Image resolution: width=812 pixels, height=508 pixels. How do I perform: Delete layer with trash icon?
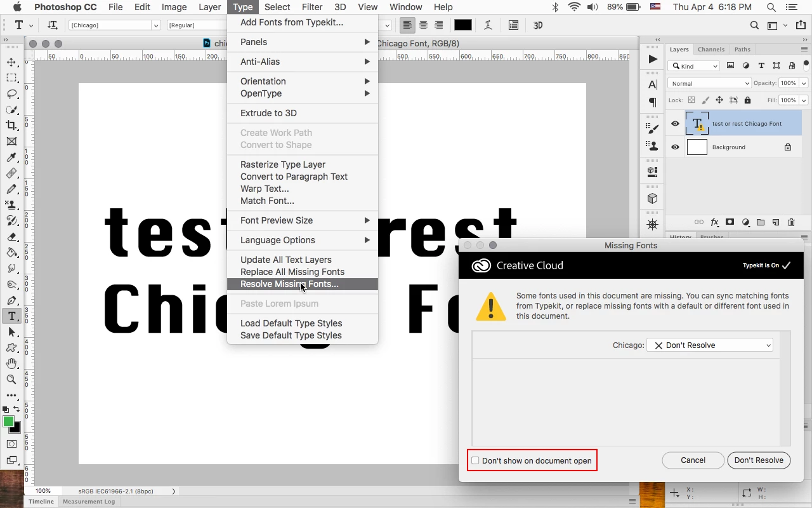pyautogui.click(x=791, y=222)
